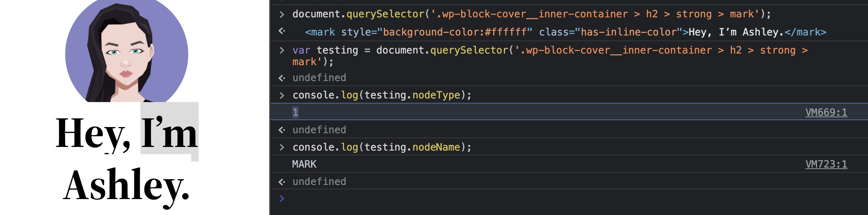Click the highlighted "I'm" heading text
Viewport: 868px width, 215px height.
click(169, 133)
